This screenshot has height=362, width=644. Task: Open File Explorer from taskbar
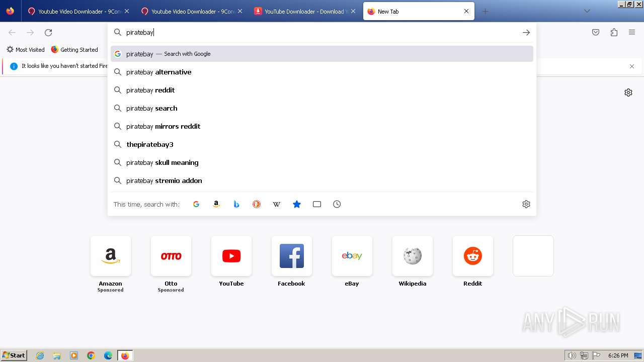pyautogui.click(x=57, y=355)
